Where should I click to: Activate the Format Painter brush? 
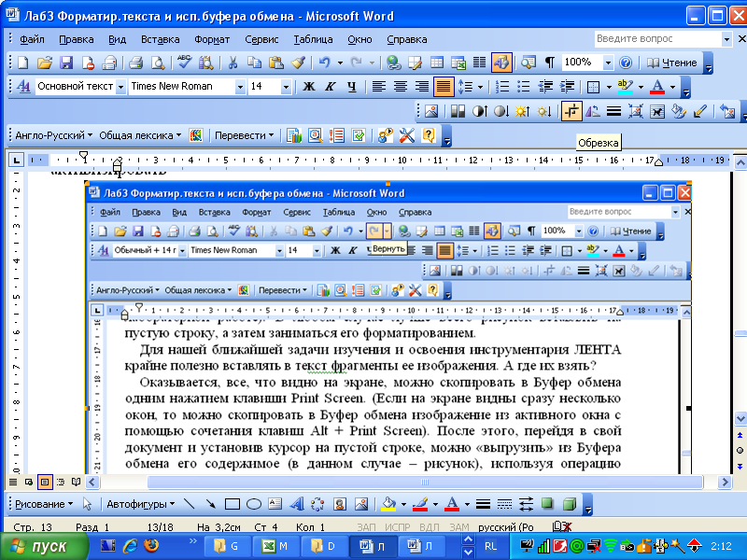coord(298,63)
